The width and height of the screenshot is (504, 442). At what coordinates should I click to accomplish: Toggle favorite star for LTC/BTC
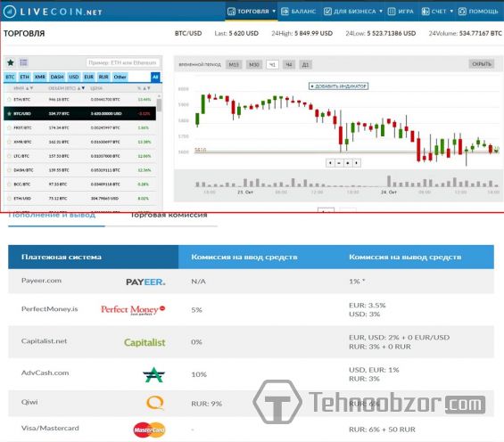coord(9,156)
